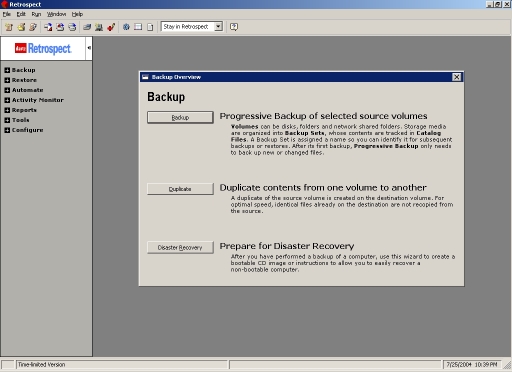The width and height of the screenshot is (512, 372).
Task: Close the Backup Overview dialog
Action: click(x=457, y=77)
